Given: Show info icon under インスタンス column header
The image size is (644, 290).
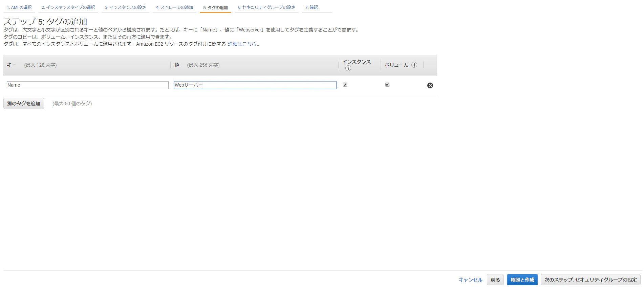Looking at the screenshot, I should 348,68.
